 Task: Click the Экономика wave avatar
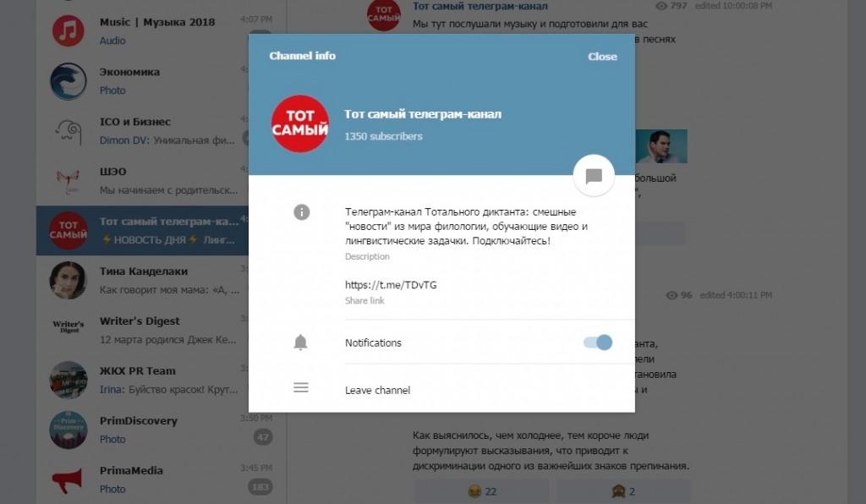pos(69,81)
